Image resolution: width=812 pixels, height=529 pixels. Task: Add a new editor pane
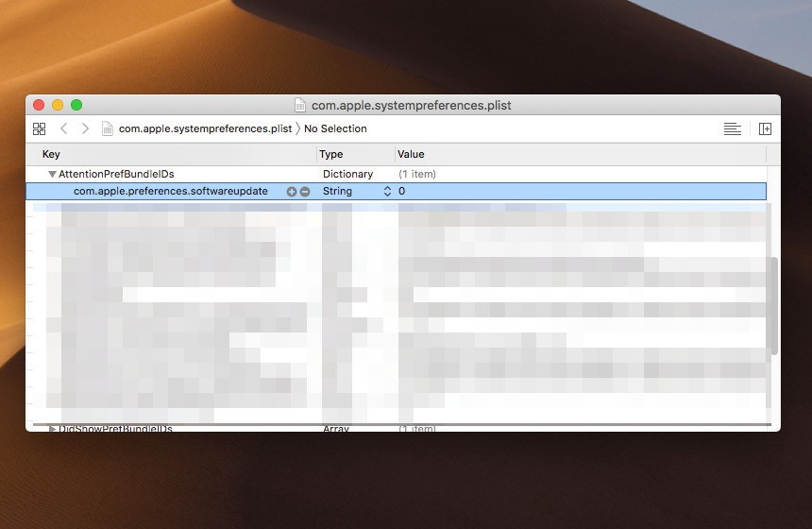[765, 128]
